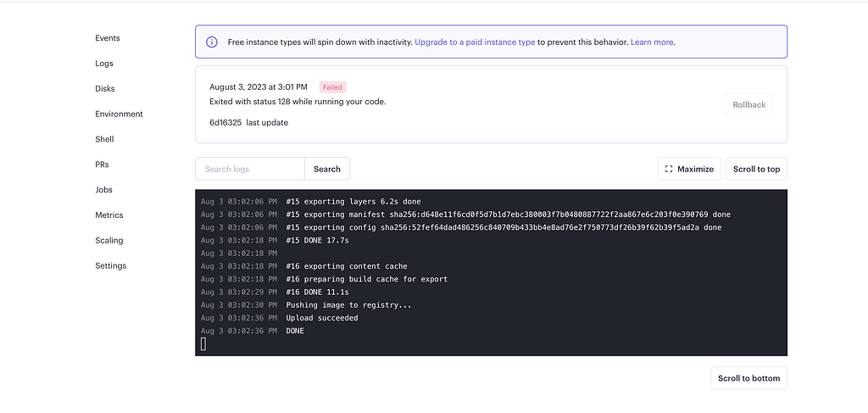Open the Shell page
868x413 pixels.
[104, 140]
